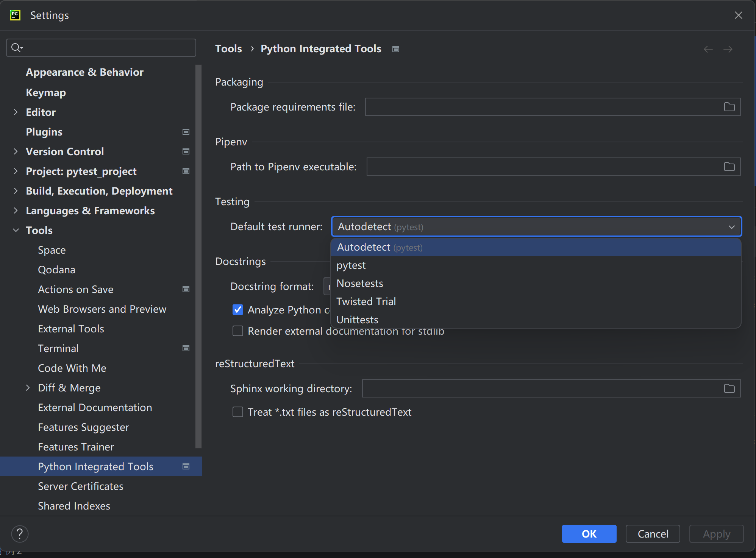756x558 pixels.
Task: Click the folder icon for Package requirements file
Action: pos(729,107)
